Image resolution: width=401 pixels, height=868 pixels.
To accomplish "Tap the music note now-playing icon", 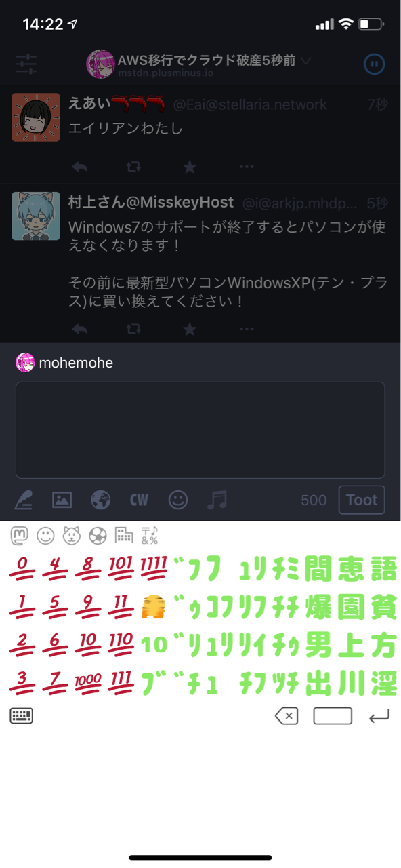I will click(217, 500).
